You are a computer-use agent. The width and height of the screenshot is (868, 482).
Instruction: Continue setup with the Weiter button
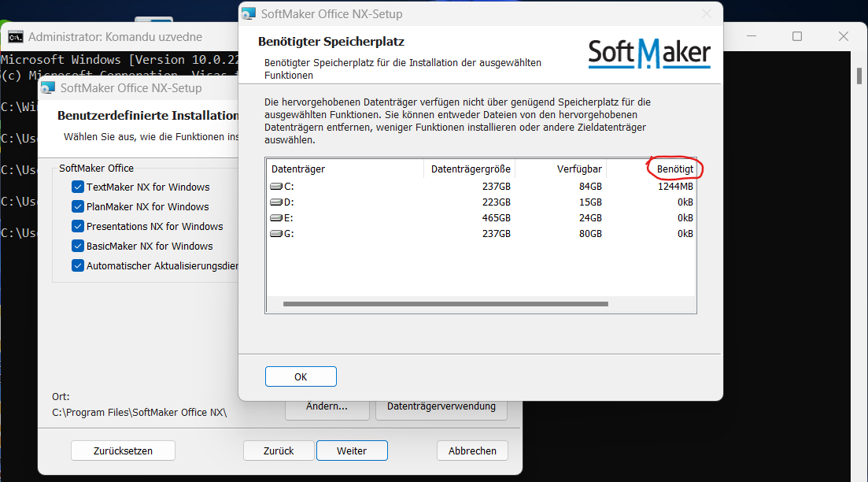(x=352, y=451)
